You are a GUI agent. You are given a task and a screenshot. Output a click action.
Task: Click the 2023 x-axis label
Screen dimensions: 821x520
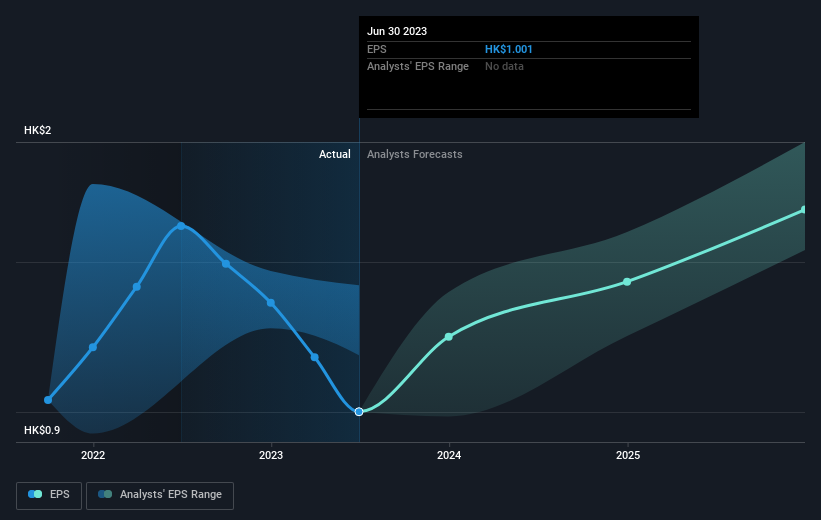coord(271,455)
